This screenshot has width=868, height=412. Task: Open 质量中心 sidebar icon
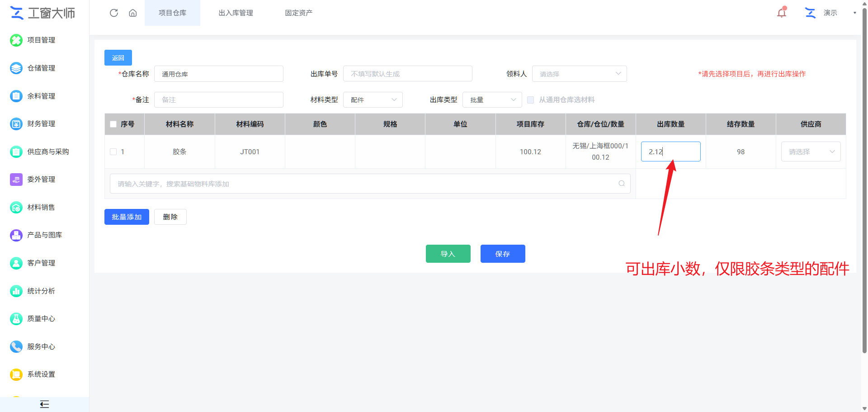click(x=16, y=319)
